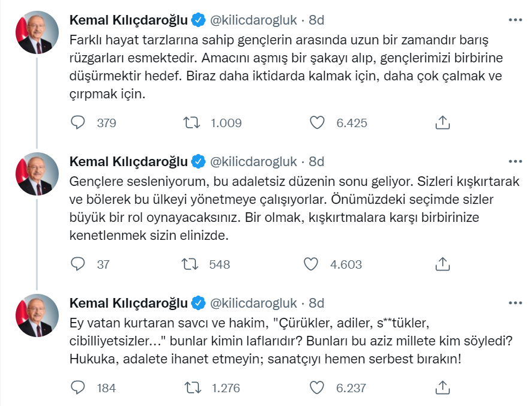Reply to the tweet with 184 replies
The width and height of the screenshot is (532, 406).
78,387
